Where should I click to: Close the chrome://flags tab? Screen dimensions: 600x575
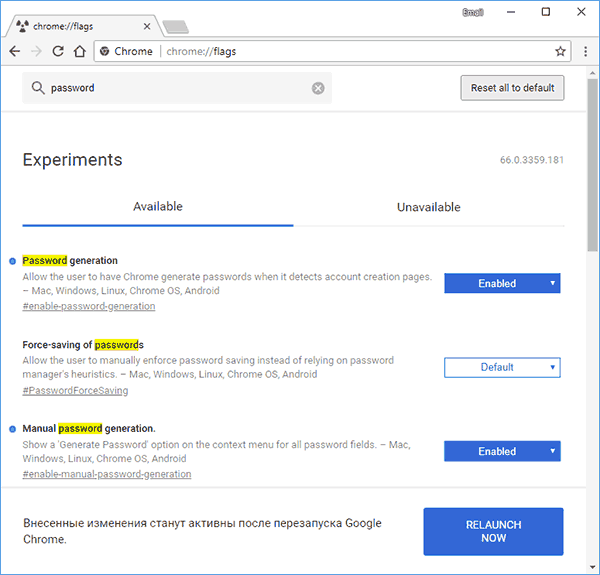pos(147,26)
